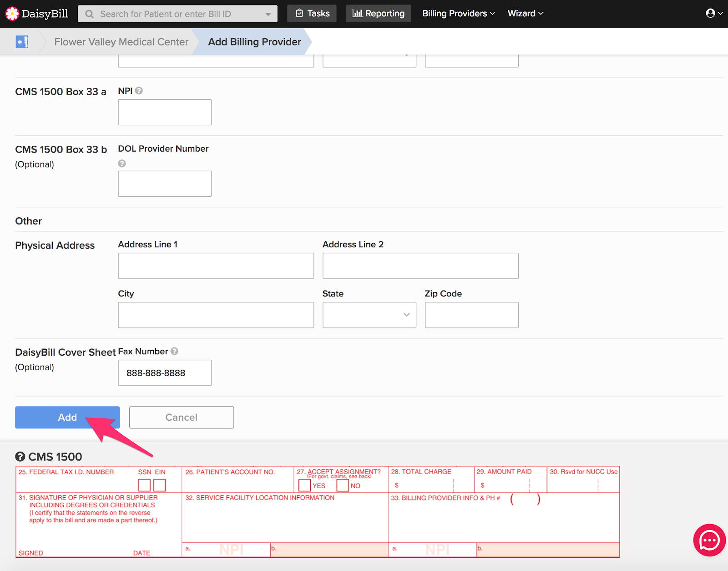Open the Reporting page

point(379,13)
